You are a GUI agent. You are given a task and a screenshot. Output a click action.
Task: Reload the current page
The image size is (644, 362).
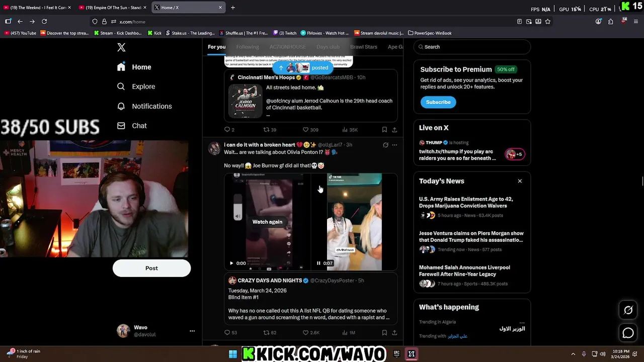(44, 22)
